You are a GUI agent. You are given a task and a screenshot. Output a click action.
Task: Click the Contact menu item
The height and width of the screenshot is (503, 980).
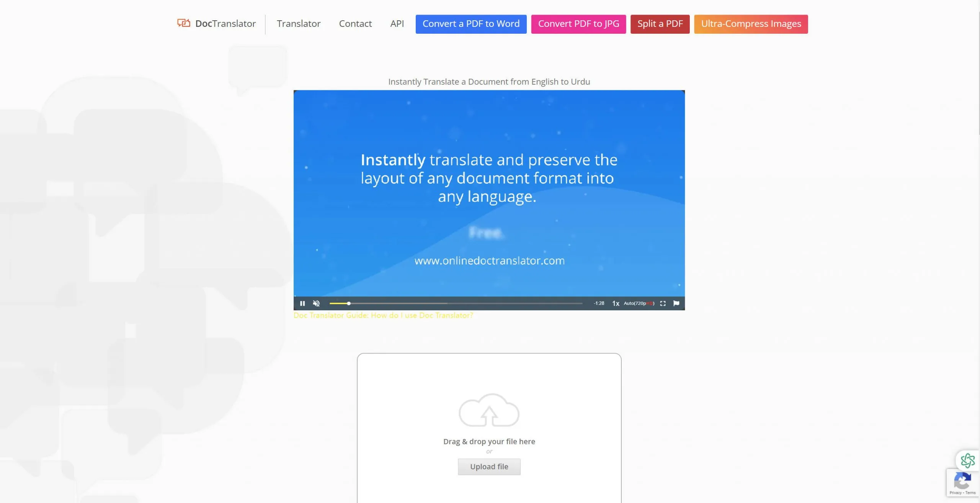pos(355,24)
